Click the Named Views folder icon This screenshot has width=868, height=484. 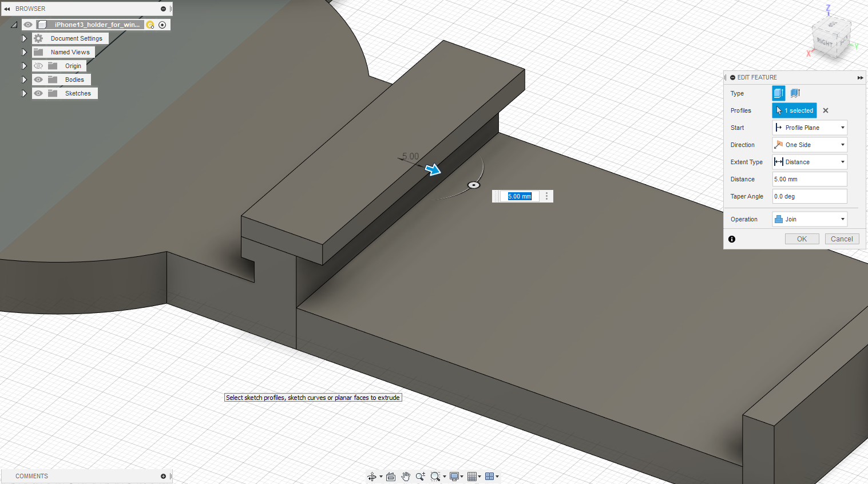tap(38, 52)
